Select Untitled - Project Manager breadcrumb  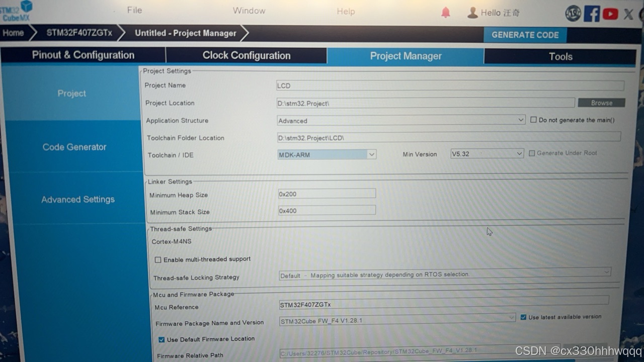tap(185, 33)
